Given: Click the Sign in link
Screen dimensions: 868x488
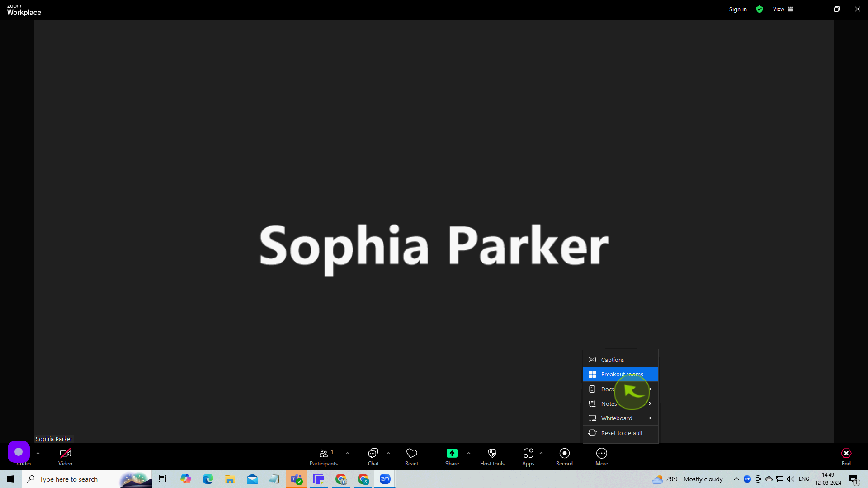Looking at the screenshot, I should pyautogui.click(x=738, y=9).
